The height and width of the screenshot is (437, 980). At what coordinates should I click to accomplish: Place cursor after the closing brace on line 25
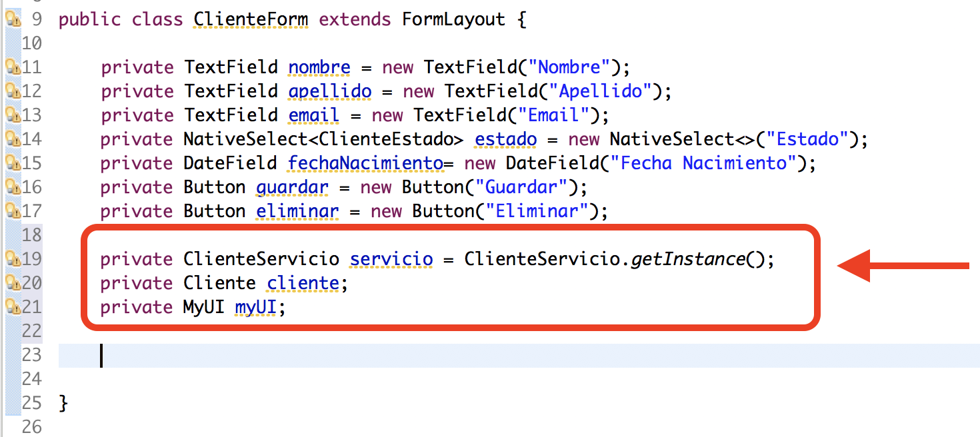tap(70, 402)
